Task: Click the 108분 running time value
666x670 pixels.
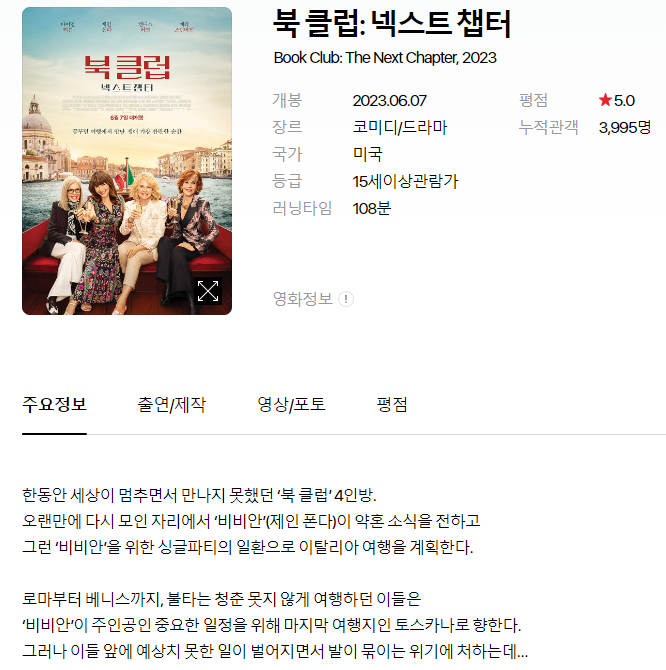Action: [371, 209]
